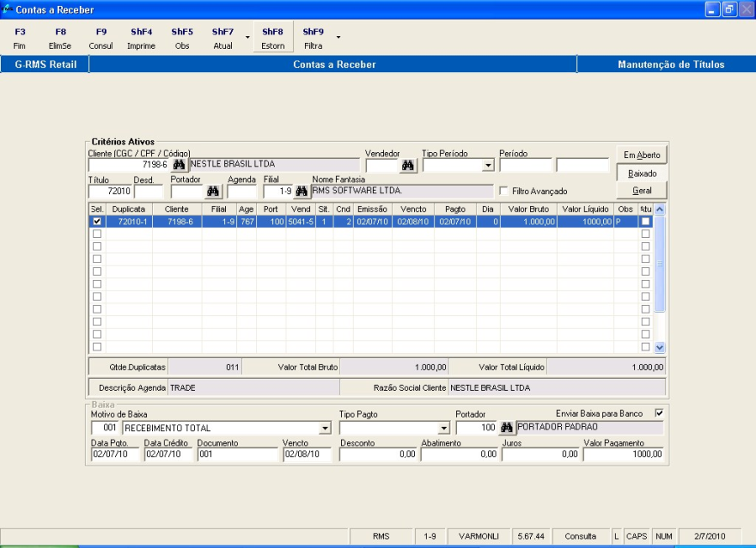Click the Valor Bruto column header
Viewport: 756px width, 548px height.
pos(528,208)
